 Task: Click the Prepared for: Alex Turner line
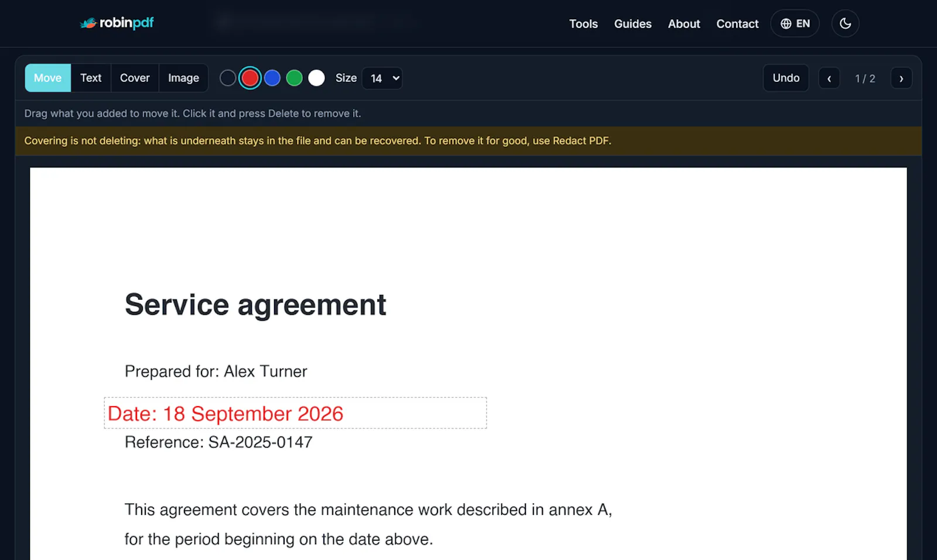pos(216,372)
